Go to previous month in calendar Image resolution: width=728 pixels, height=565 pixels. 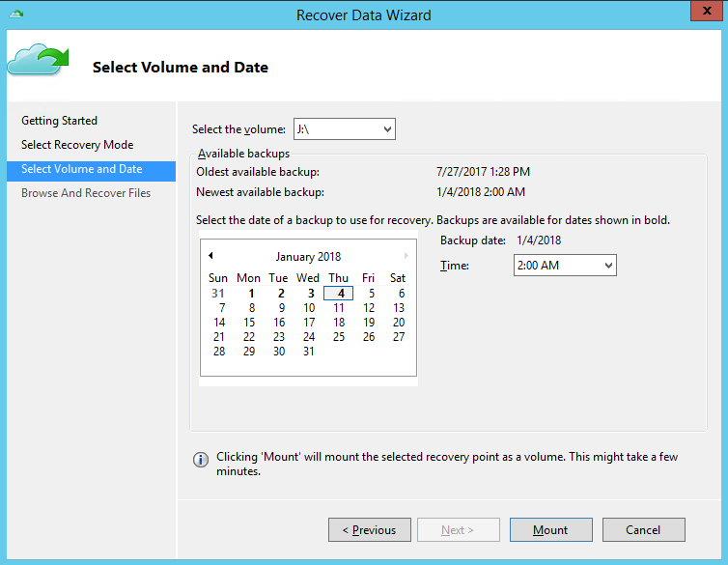pyautogui.click(x=210, y=255)
